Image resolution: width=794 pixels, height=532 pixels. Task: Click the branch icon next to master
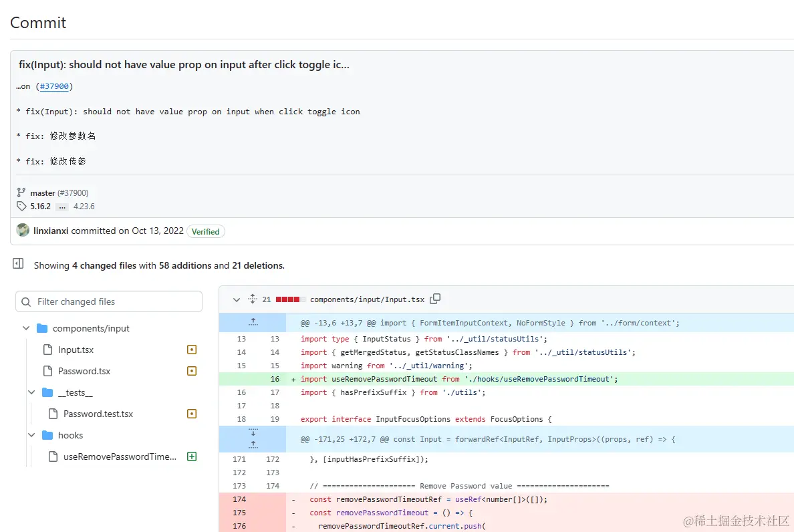pyautogui.click(x=21, y=192)
